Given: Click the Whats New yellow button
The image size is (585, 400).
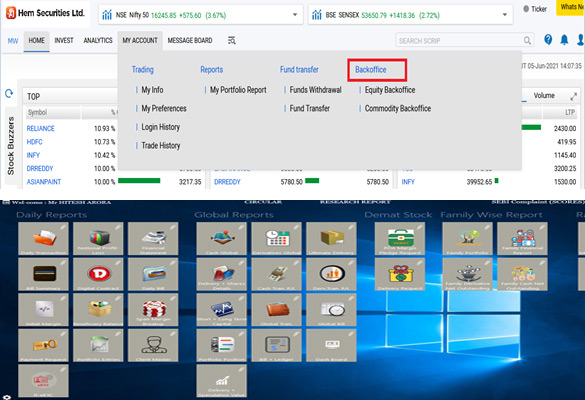Looking at the screenshot, I should coord(570,7).
